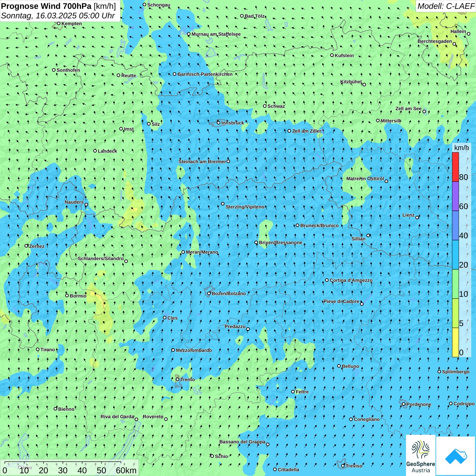This screenshot has width=476, height=476.
Task: Click the Treviso city marker
Action: coord(343,466)
